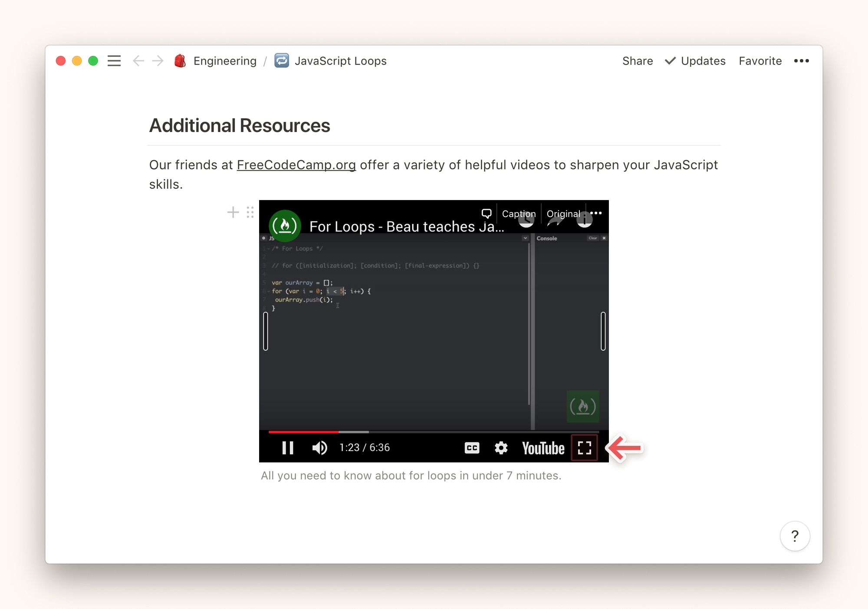Click the JavaScript Loops page icon
Viewport: 868px width, 609px height.
pyautogui.click(x=282, y=61)
